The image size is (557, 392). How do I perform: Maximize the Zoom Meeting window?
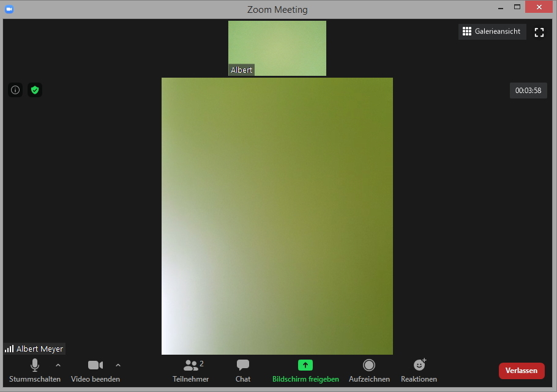pyautogui.click(x=517, y=7)
